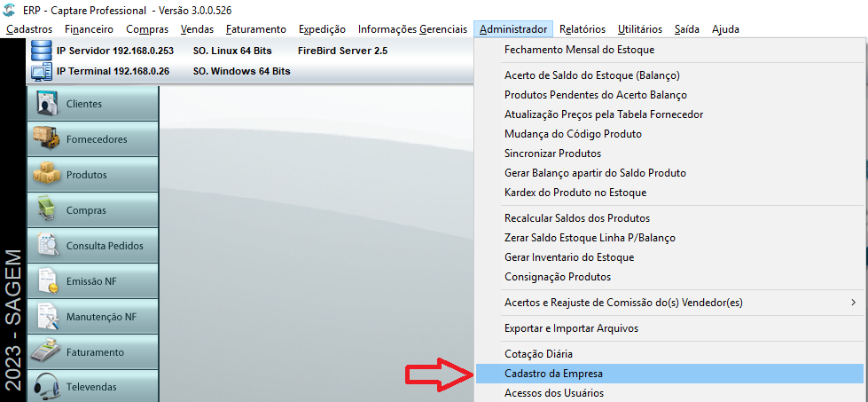Click the SO. Linux 64 Bits text

232,51
